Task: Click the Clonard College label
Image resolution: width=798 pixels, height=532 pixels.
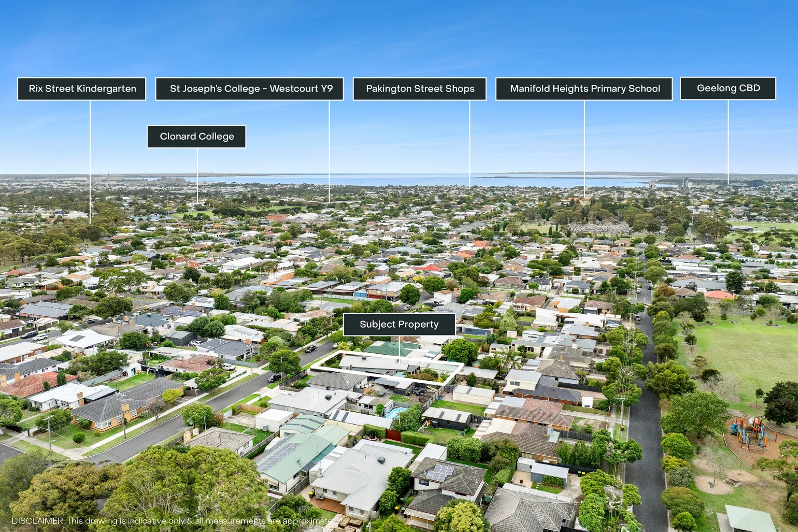Action: 196,136
